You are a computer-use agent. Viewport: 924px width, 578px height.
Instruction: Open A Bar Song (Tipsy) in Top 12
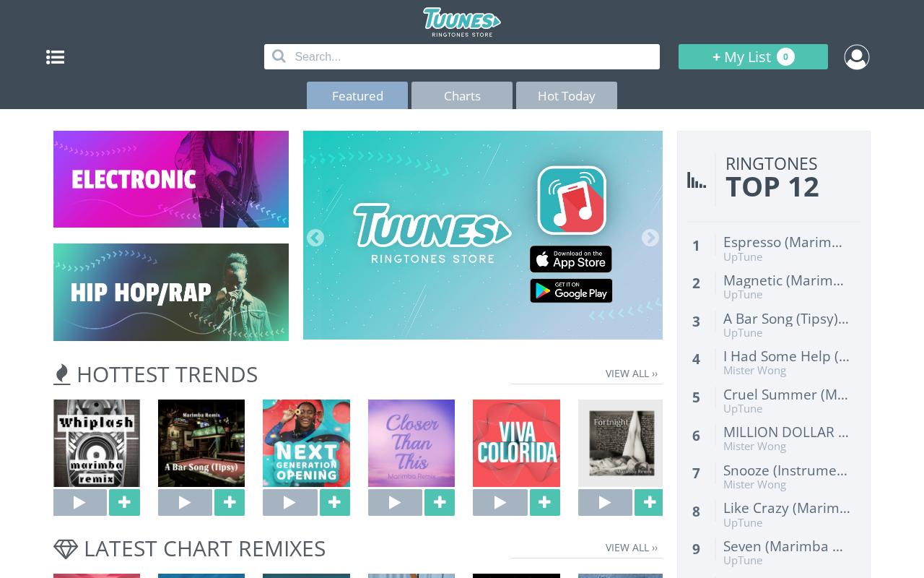[786, 319]
